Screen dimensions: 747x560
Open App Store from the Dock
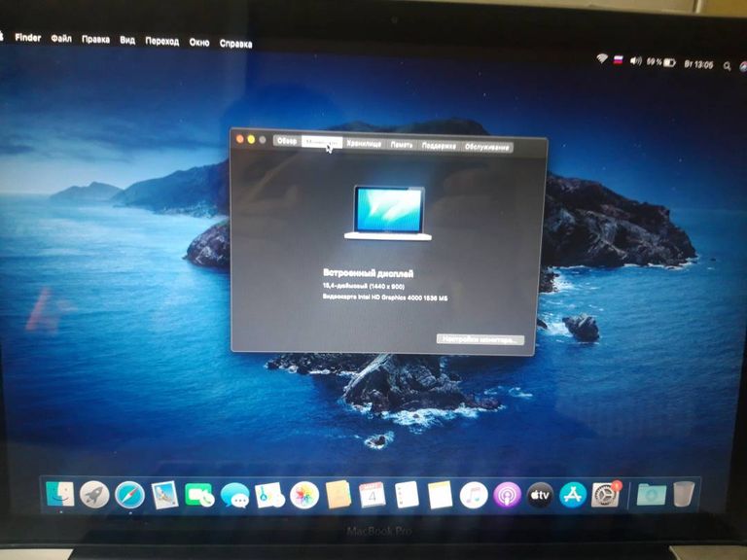point(573,495)
